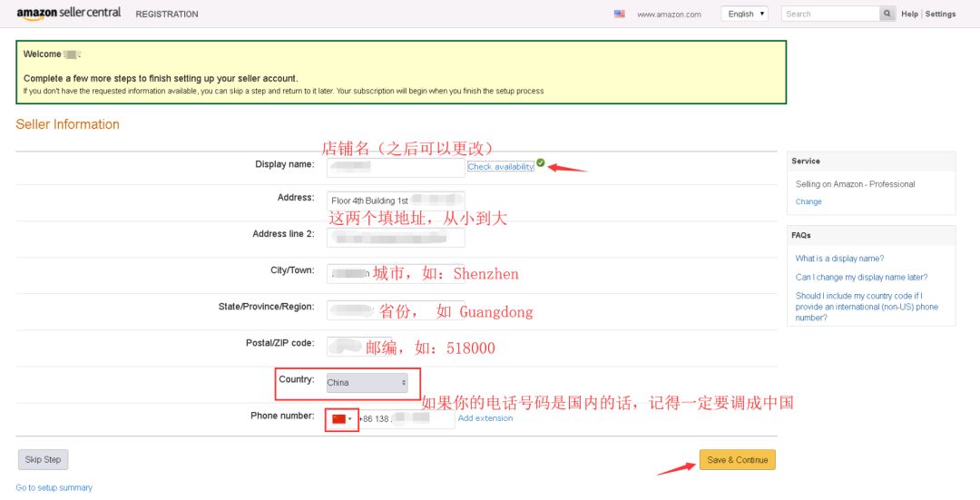The width and height of the screenshot is (980, 500).
Task: Open 'What is a display name?' FAQ
Action: click(x=839, y=259)
